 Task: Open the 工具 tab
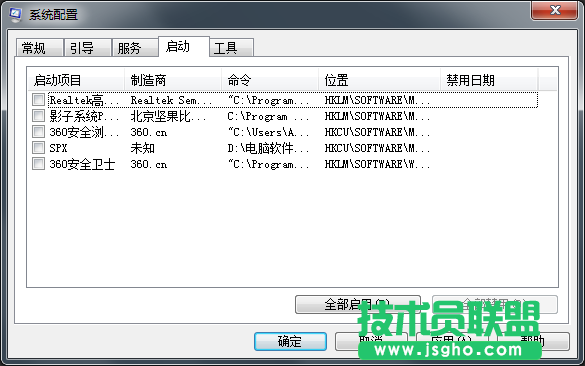231,48
